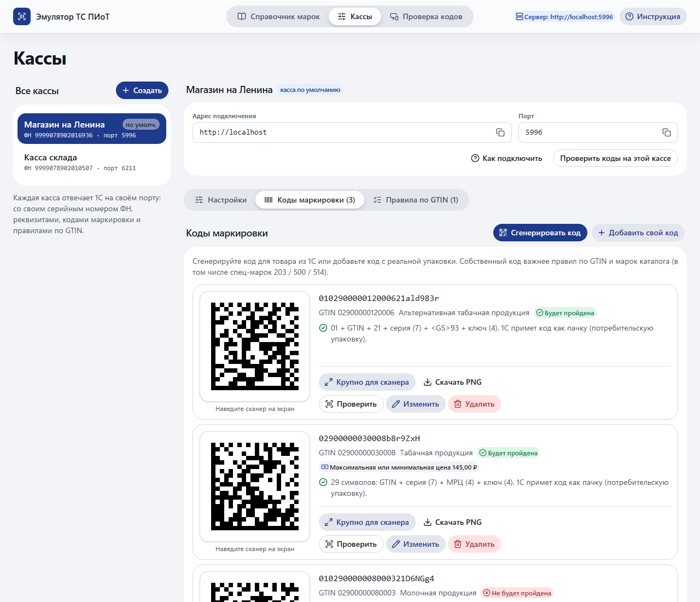The width and height of the screenshot is (700, 602).
Task: Delete code 010290000012000621ald983r
Action: [474, 404]
